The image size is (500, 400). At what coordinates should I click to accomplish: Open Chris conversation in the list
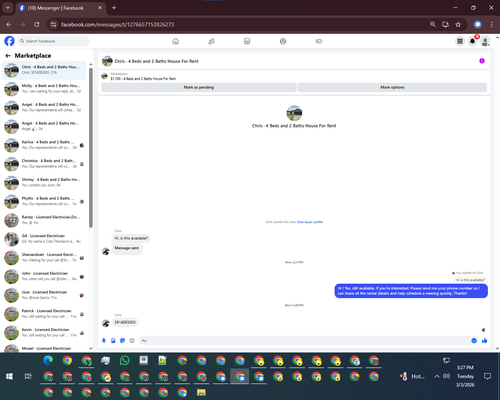[44, 70]
